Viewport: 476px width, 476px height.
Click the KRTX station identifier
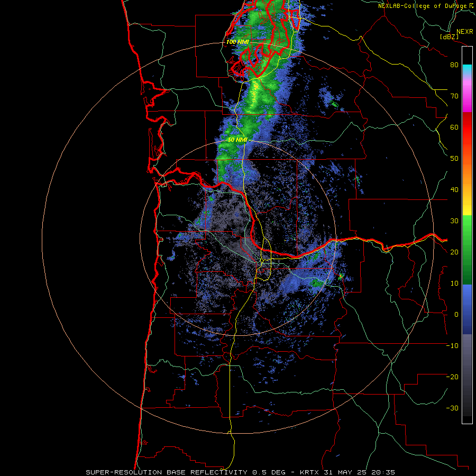point(309,472)
